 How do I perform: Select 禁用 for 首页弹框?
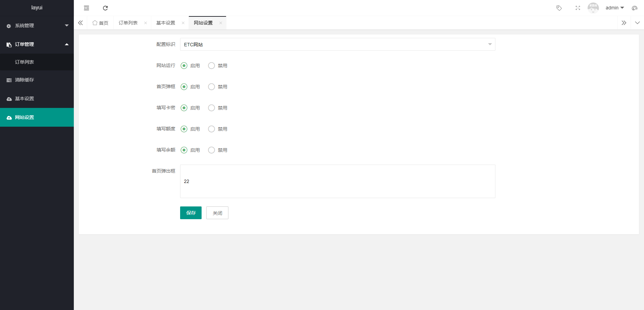pyautogui.click(x=211, y=87)
